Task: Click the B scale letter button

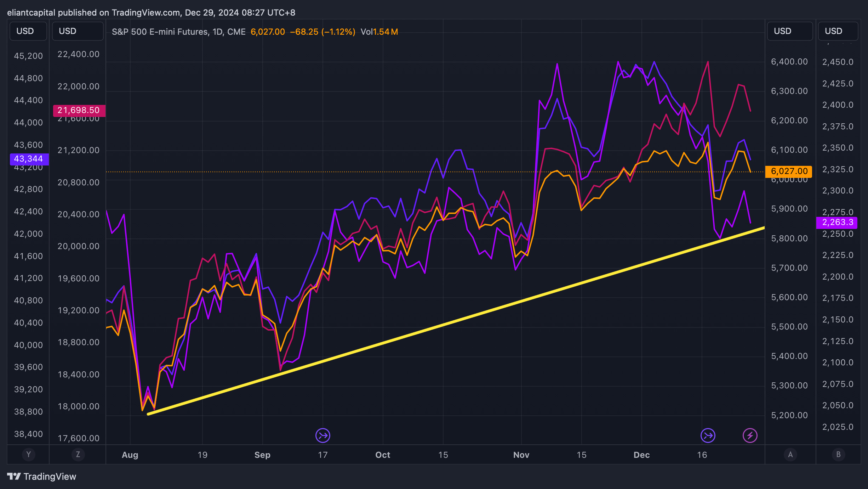Action: 838,454
